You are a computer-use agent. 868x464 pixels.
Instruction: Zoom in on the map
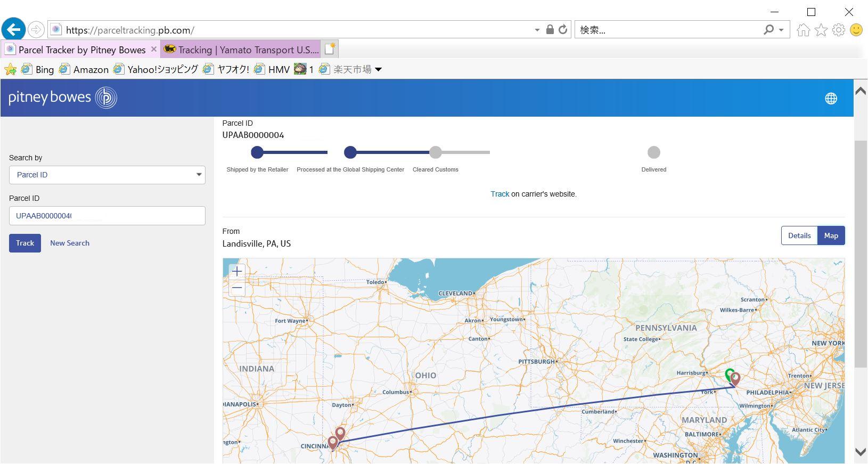coord(237,271)
